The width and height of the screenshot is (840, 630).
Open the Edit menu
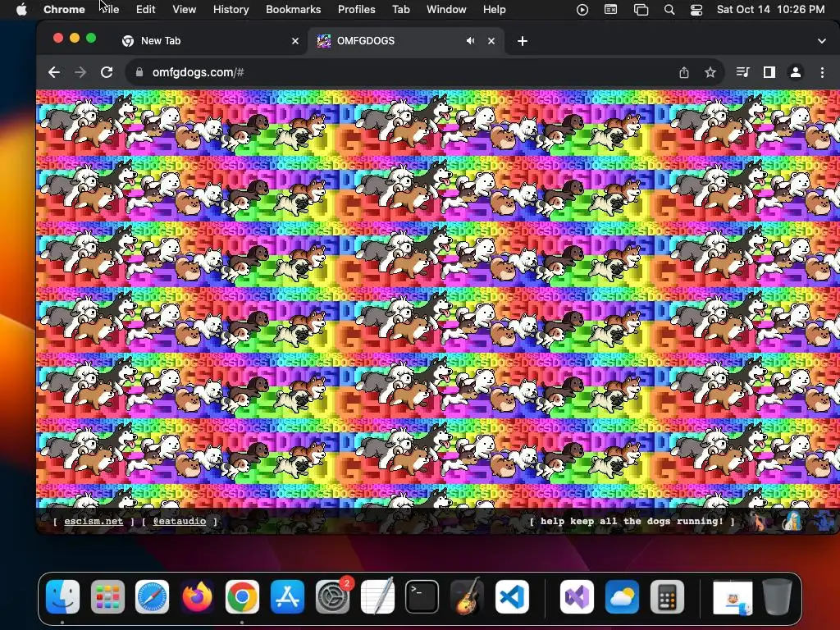coord(145,9)
